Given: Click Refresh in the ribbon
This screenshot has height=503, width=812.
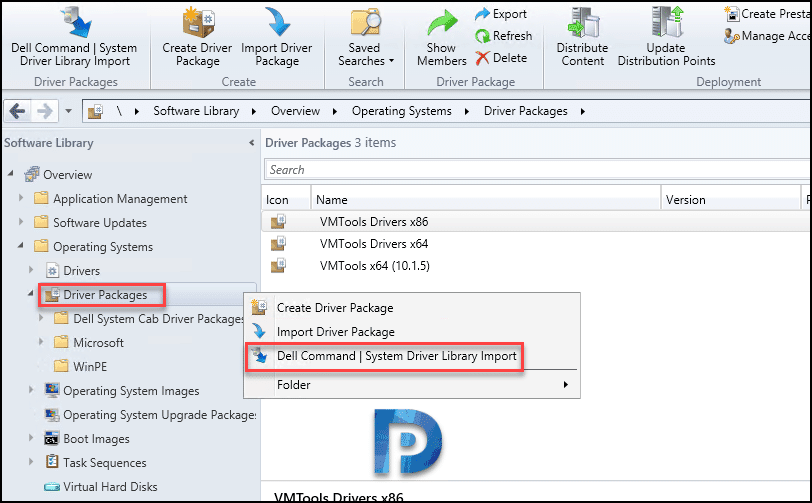Looking at the screenshot, I should (x=503, y=36).
